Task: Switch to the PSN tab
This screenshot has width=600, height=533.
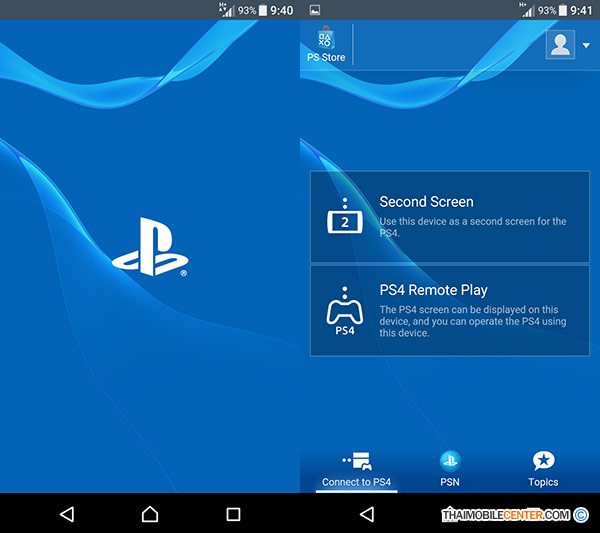Action: pyautogui.click(x=450, y=470)
